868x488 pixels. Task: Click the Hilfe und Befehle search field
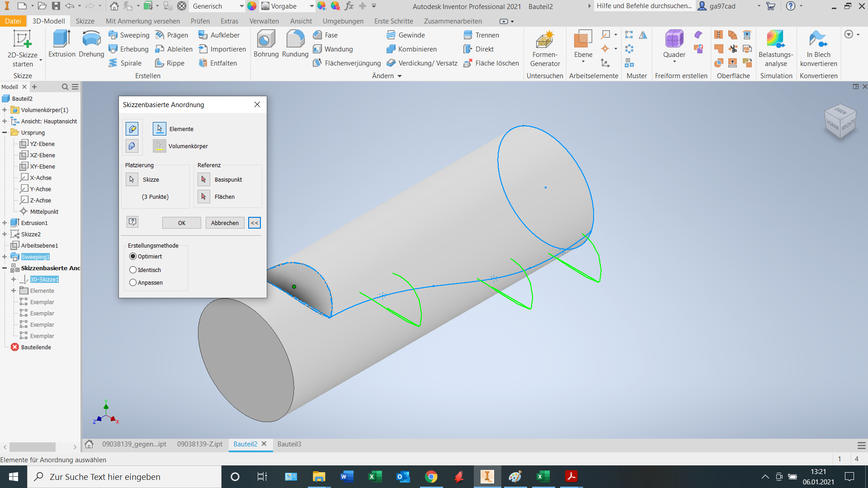644,6
